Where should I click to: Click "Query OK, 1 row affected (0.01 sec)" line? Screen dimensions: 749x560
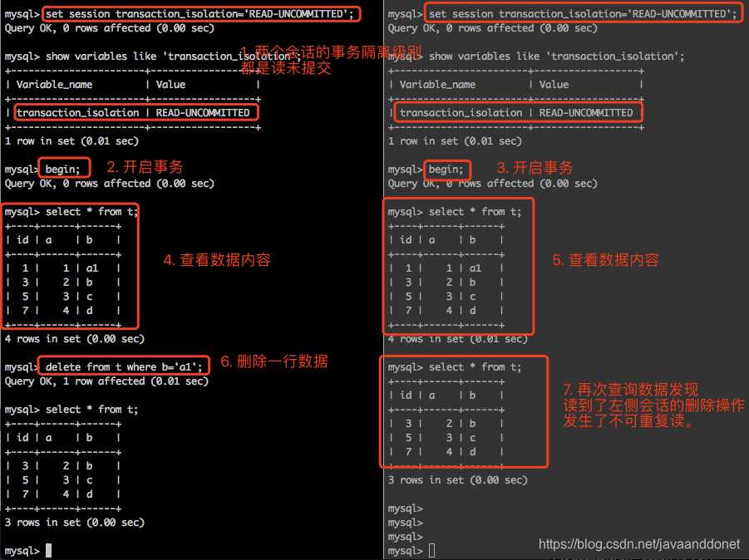coord(106,381)
